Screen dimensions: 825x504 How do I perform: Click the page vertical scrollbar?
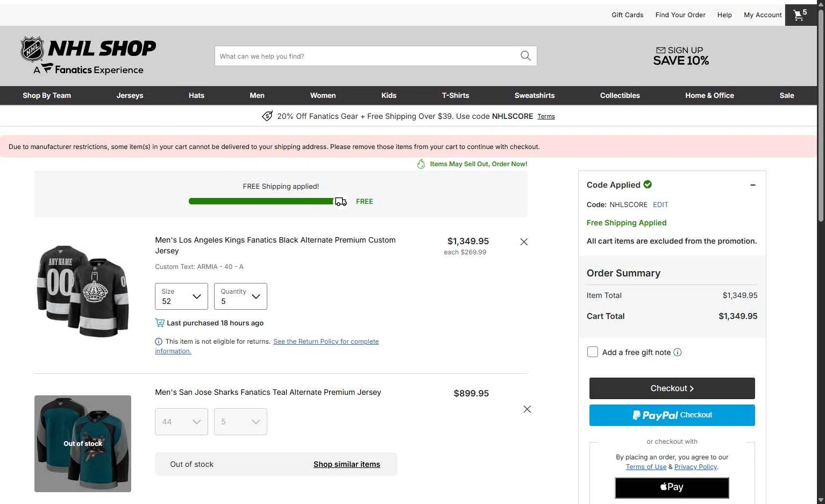[821, 116]
